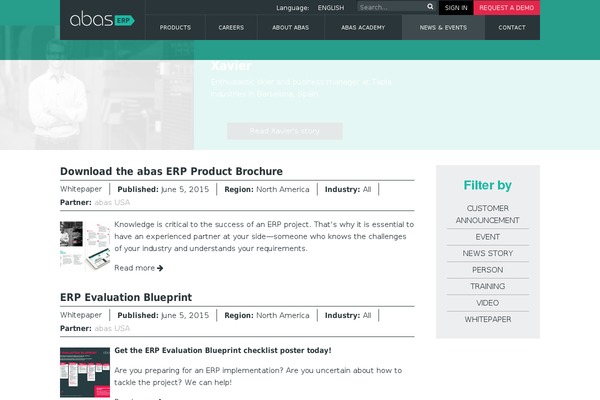The width and height of the screenshot is (600, 400).
Task: Open the ABOUT ABAS menu
Action: pyautogui.click(x=290, y=28)
